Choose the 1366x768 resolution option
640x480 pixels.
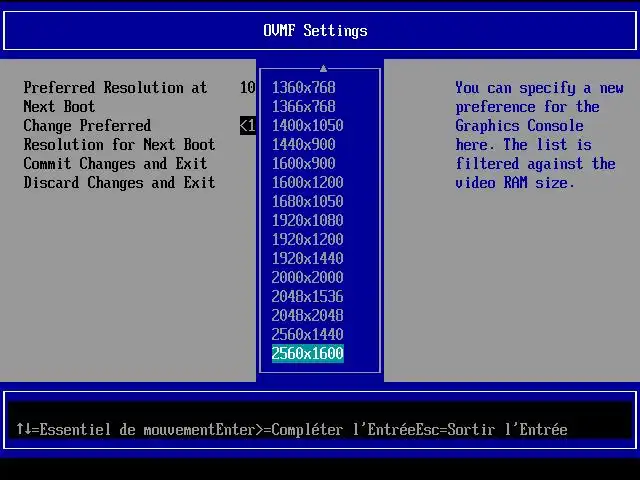pos(303,107)
